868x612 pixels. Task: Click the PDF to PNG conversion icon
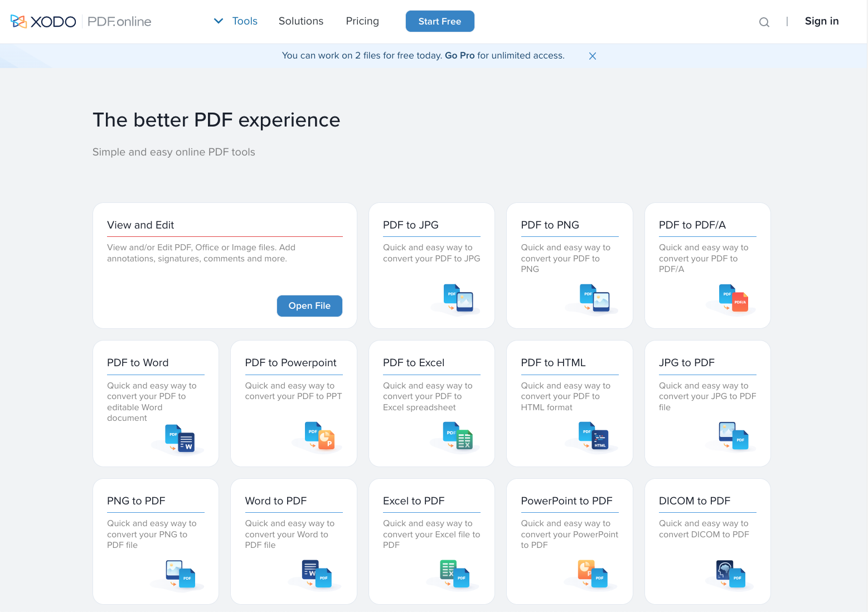(x=595, y=298)
